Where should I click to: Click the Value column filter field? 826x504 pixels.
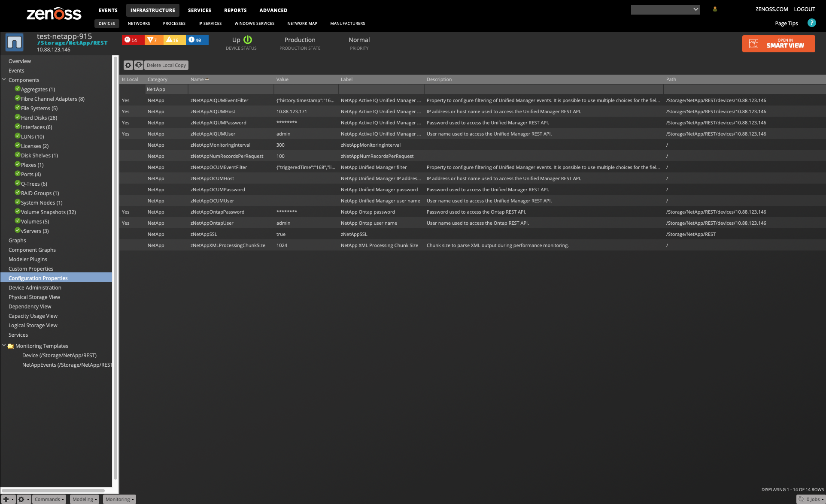point(306,89)
